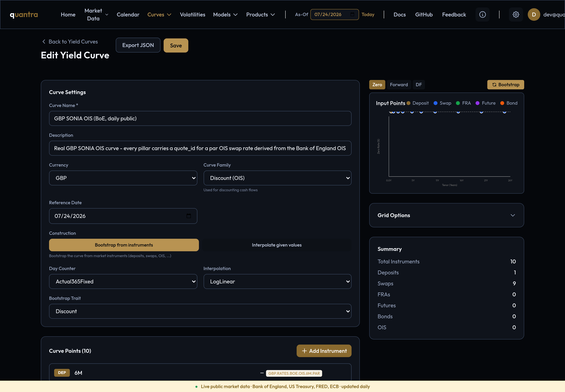Click the Curve Name input field
The image size is (565, 392).
(200, 118)
